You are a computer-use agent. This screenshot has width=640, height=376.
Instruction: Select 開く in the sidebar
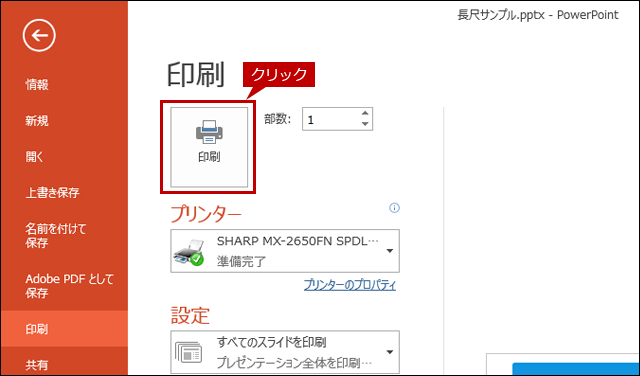tap(34, 157)
